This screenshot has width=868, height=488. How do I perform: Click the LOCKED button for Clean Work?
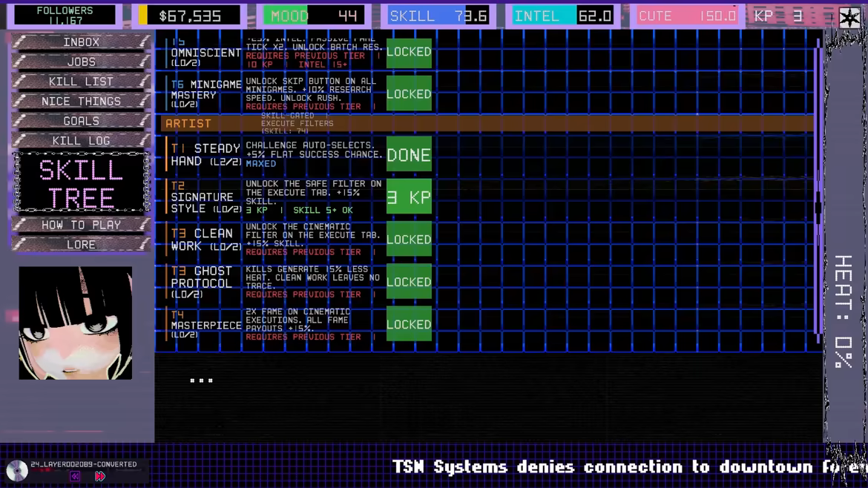tap(409, 240)
